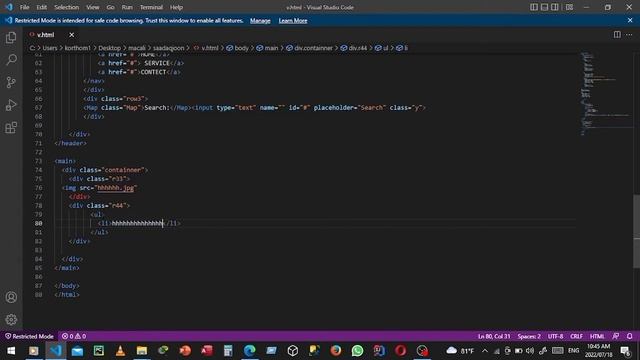Click the hhhhhh.jpg image source link
The width and height of the screenshot is (640, 360).
(116, 188)
